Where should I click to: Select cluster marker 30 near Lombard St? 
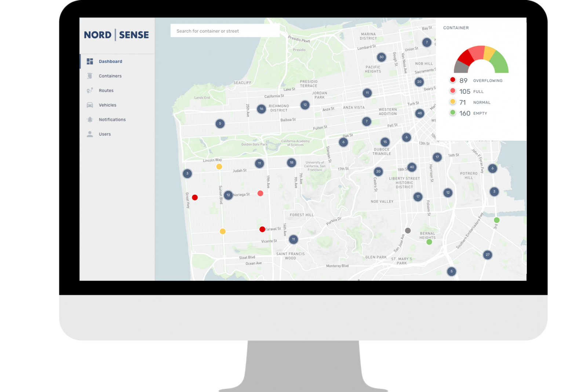382,57
